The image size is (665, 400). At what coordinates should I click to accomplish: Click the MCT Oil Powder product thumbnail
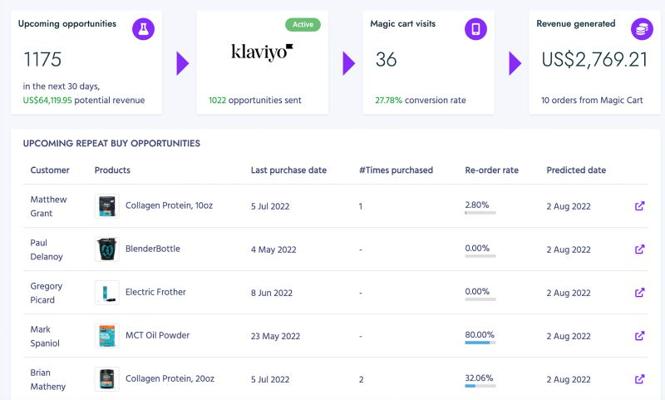click(x=107, y=336)
